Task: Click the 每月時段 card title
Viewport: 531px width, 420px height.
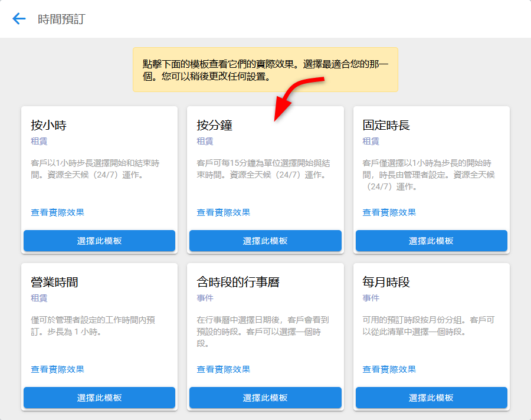Action: pos(386,283)
